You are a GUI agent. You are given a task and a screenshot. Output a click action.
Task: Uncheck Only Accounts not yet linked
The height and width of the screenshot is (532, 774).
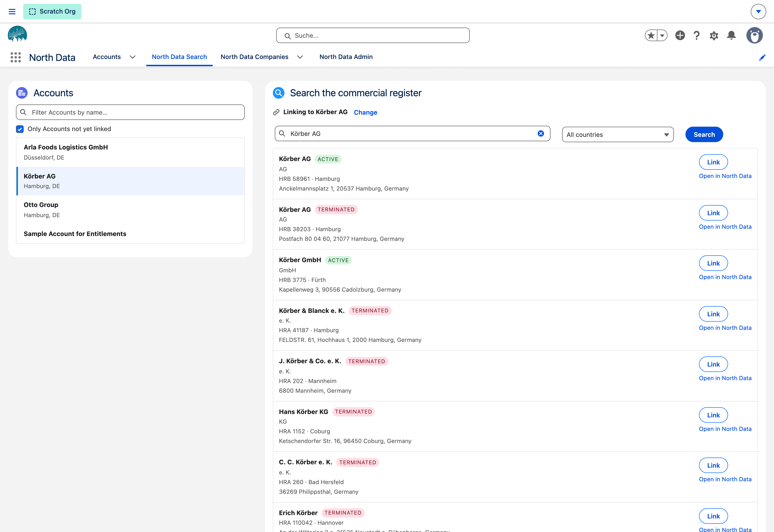(x=20, y=129)
